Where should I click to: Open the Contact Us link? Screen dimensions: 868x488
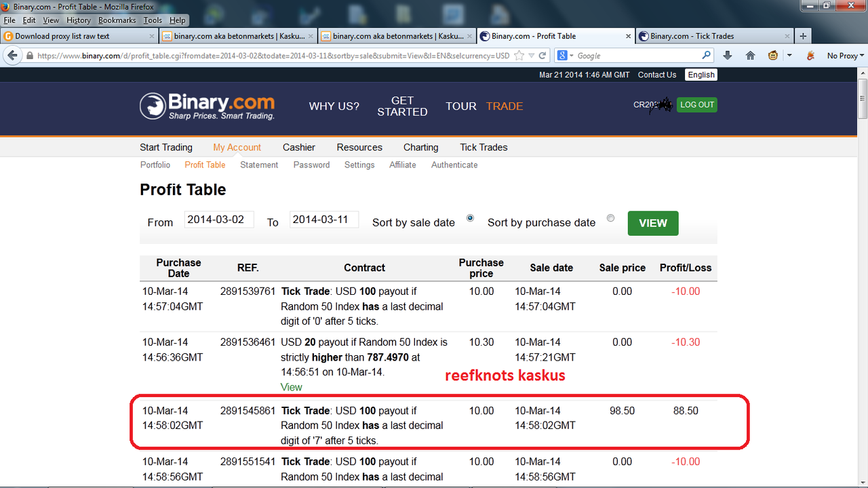click(657, 75)
